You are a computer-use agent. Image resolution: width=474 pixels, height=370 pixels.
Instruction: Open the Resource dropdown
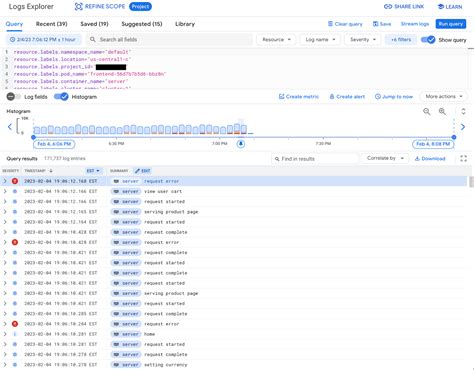276,40
